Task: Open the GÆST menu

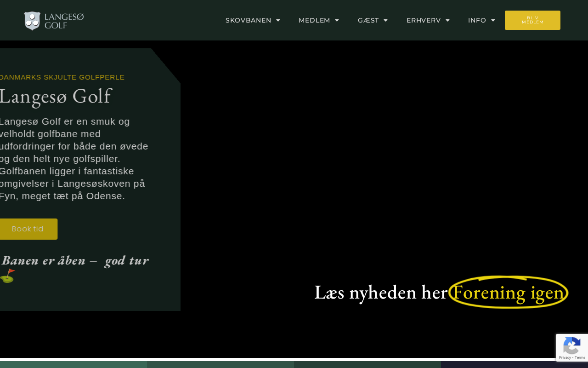Action: point(368,20)
